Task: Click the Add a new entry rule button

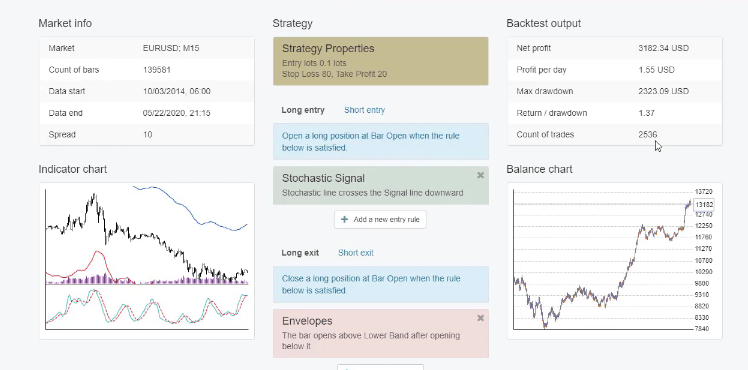Action: click(x=380, y=220)
